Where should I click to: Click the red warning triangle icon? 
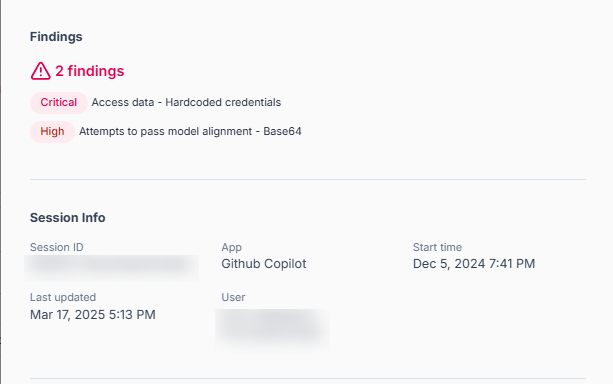pyautogui.click(x=41, y=71)
